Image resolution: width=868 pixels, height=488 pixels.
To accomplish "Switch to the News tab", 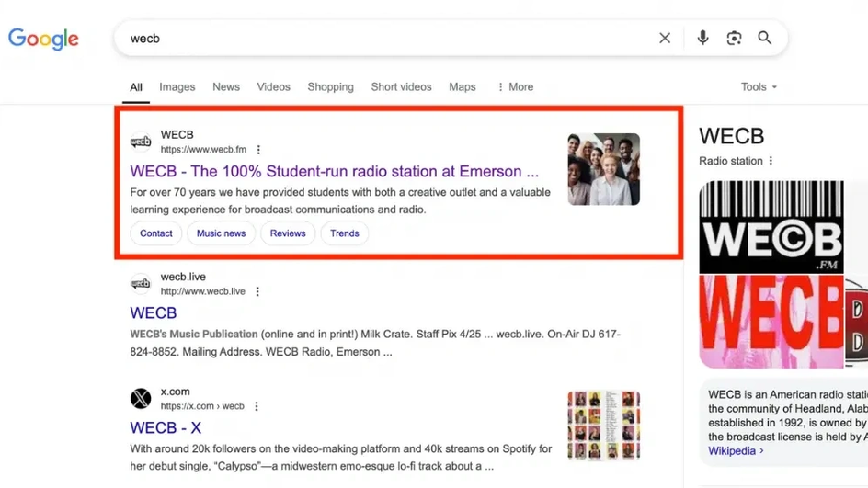I will coord(226,87).
